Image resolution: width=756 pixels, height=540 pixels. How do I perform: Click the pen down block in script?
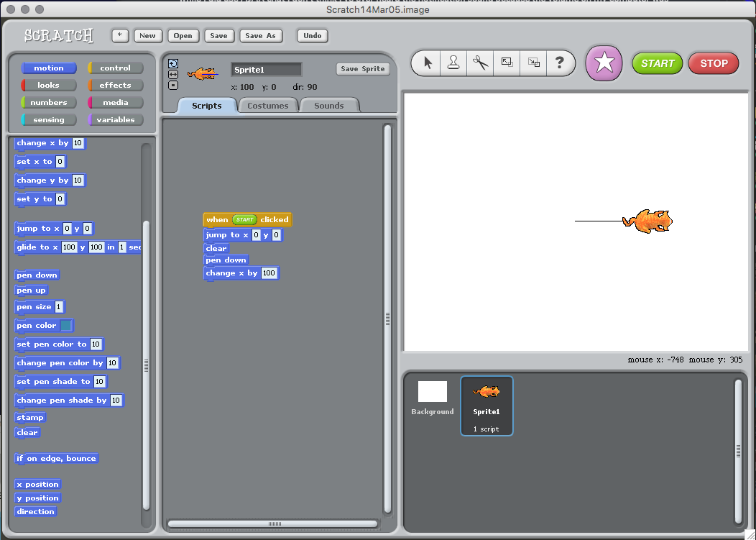[226, 260]
